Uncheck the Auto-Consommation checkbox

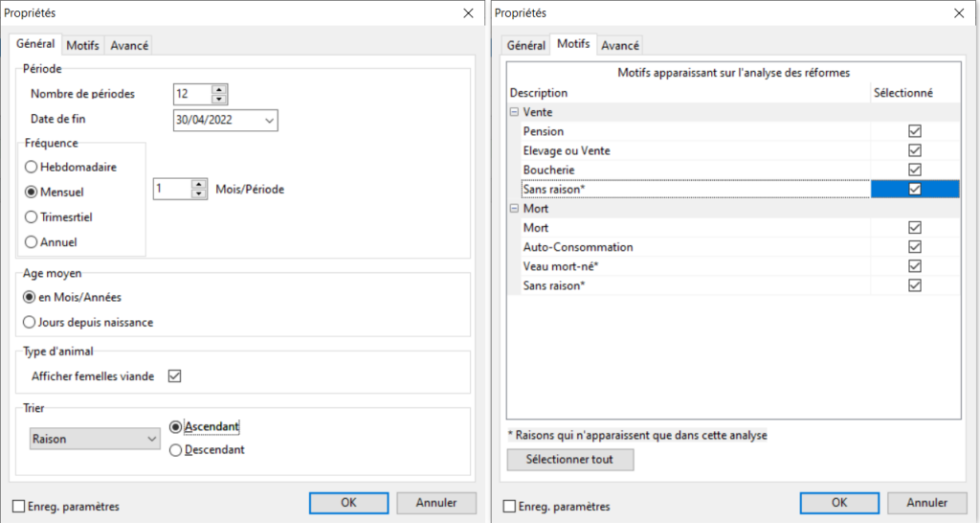pyautogui.click(x=914, y=247)
